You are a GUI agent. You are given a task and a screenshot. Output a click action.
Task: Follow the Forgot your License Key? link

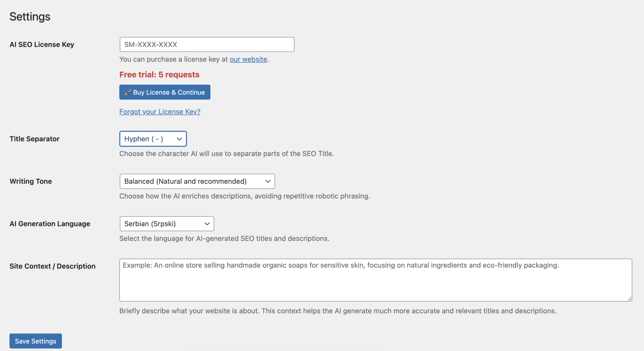tap(160, 112)
